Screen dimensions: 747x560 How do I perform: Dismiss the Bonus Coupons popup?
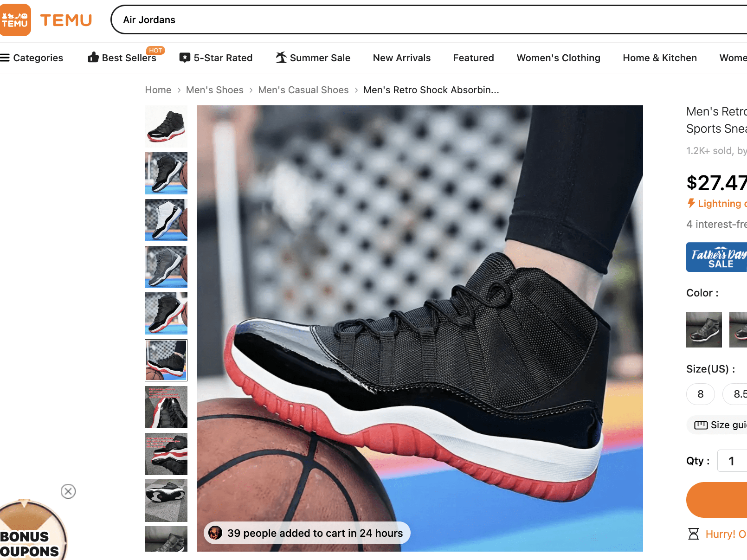pos(68,491)
